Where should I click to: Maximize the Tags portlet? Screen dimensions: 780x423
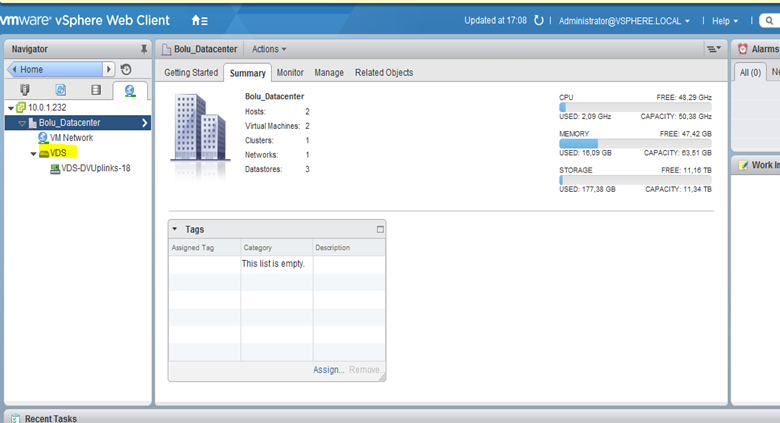point(380,229)
